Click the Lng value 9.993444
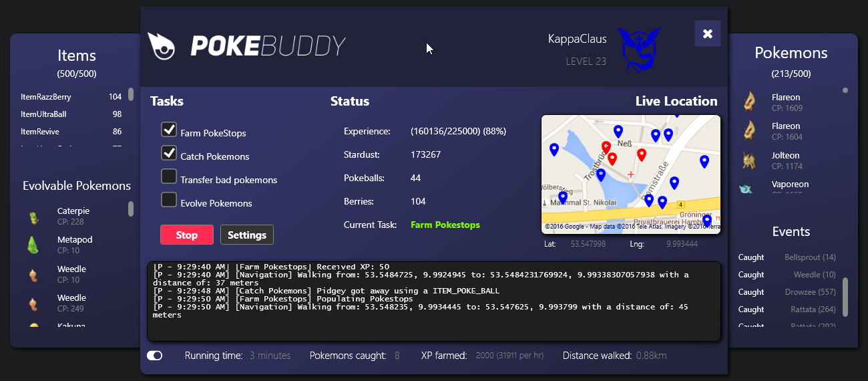Image resolution: width=868 pixels, height=381 pixels. 682,244
